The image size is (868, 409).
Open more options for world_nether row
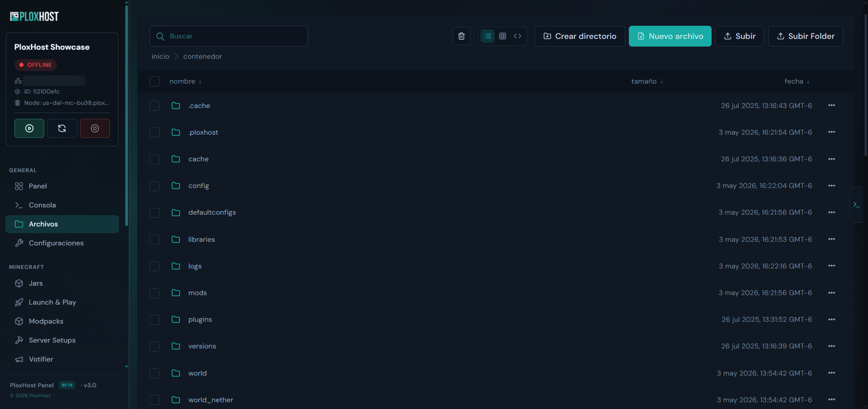coord(831,400)
